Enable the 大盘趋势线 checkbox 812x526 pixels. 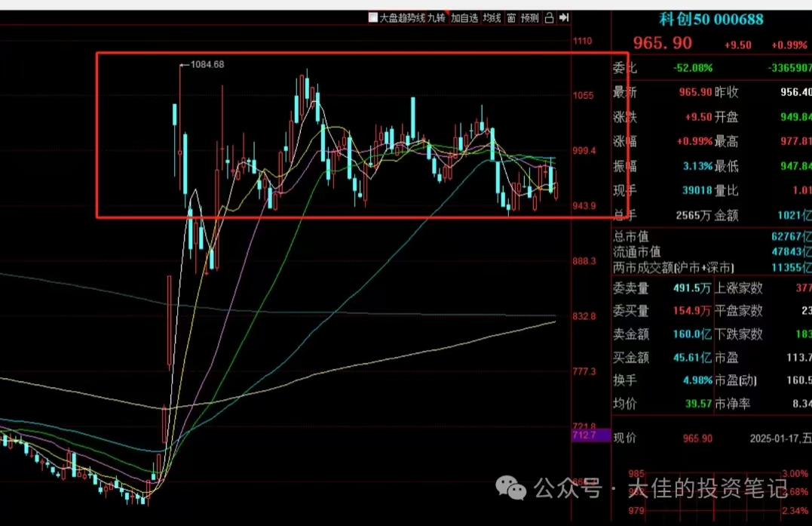tap(373, 17)
